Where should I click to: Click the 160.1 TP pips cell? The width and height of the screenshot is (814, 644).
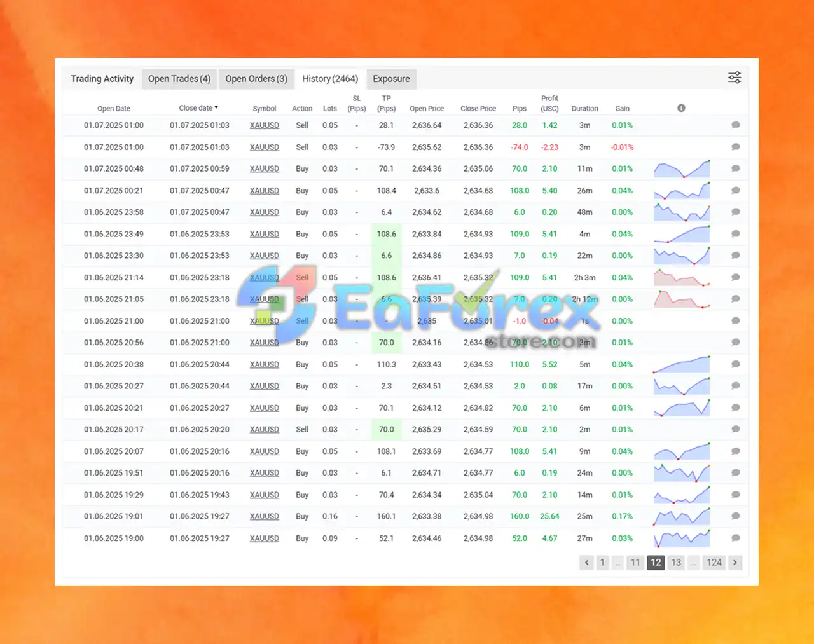coord(386,516)
